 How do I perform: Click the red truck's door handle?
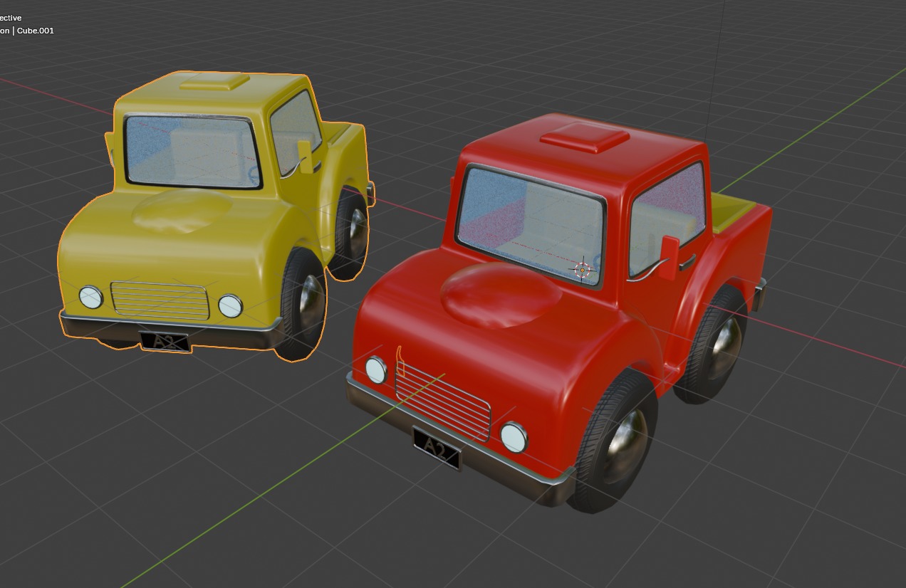coord(687,263)
